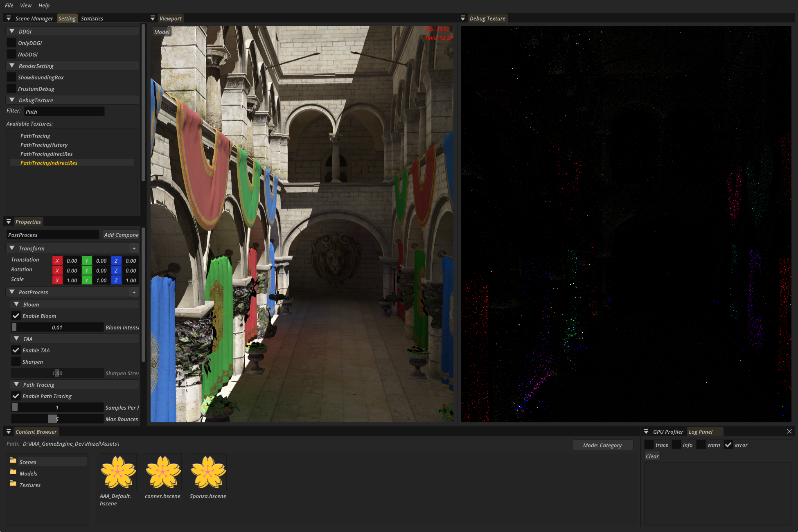Image resolution: width=798 pixels, height=532 pixels.
Task: Click the Clear log button
Action: [x=652, y=456]
